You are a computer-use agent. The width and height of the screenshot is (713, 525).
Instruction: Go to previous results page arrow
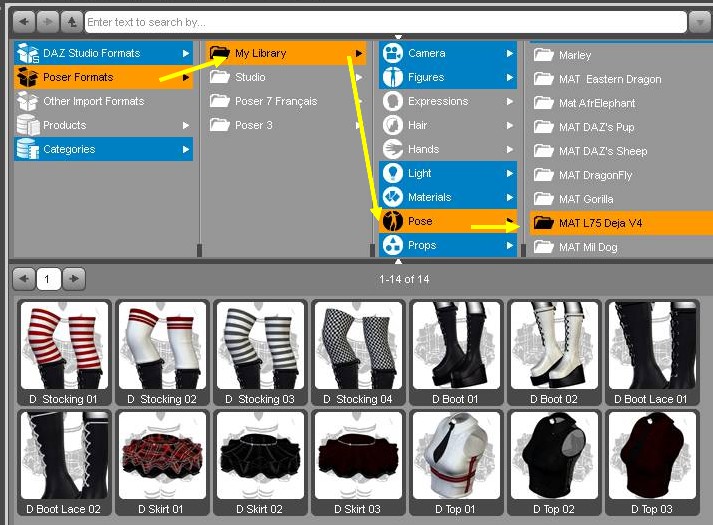point(24,279)
